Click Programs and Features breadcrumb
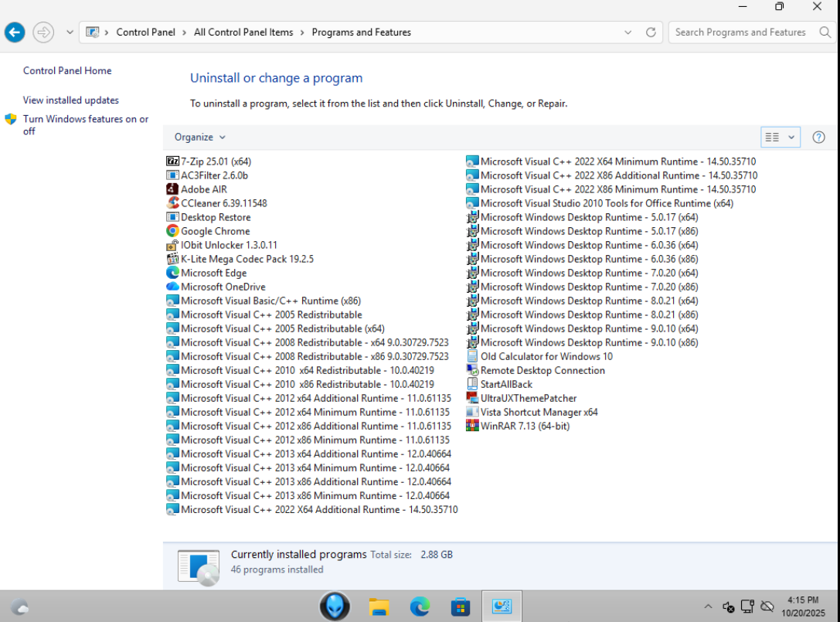This screenshot has width=840, height=622. (x=361, y=32)
